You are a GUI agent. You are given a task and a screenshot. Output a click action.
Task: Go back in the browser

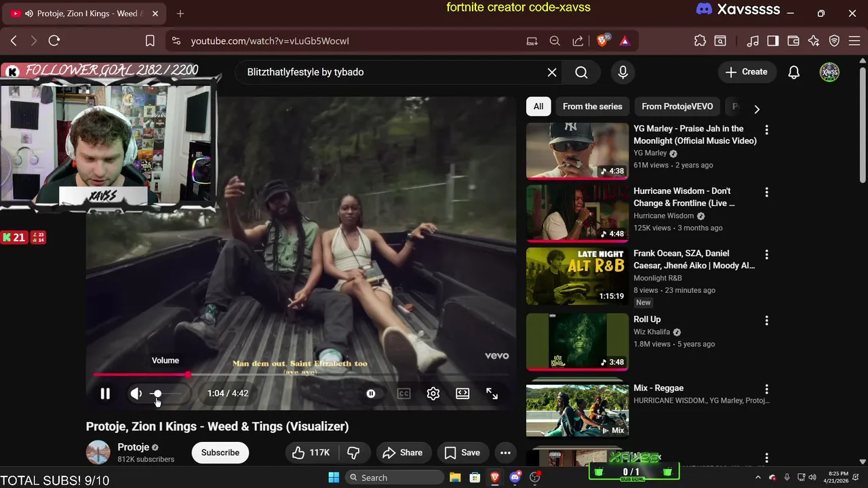pyautogui.click(x=14, y=41)
